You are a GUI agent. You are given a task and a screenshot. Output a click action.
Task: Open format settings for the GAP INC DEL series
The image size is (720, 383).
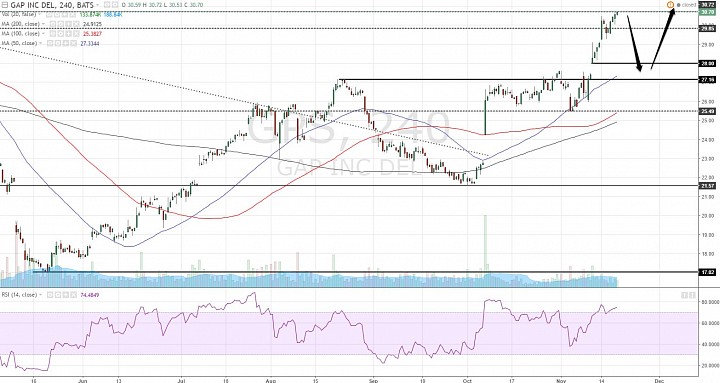(115, 5)
